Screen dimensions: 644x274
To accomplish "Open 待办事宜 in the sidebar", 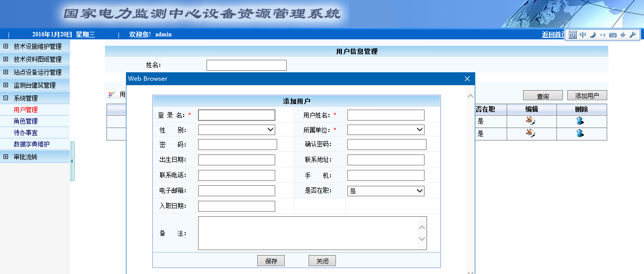I will click(x=26, y=133).
